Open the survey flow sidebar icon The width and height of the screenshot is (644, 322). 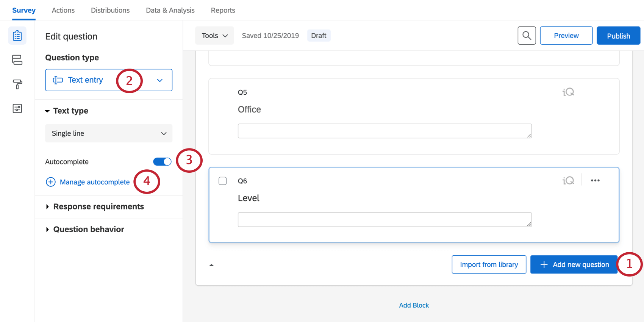(17, 60)
